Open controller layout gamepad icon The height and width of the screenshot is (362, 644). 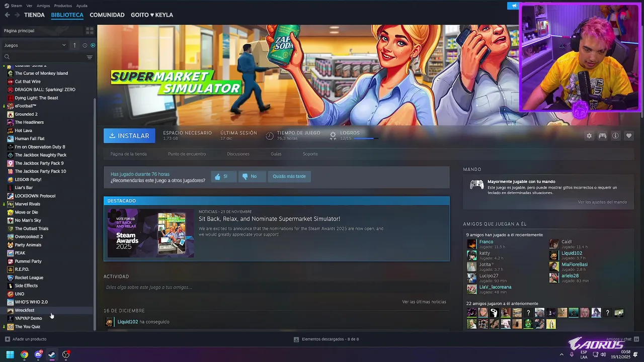tap(602, 136)
